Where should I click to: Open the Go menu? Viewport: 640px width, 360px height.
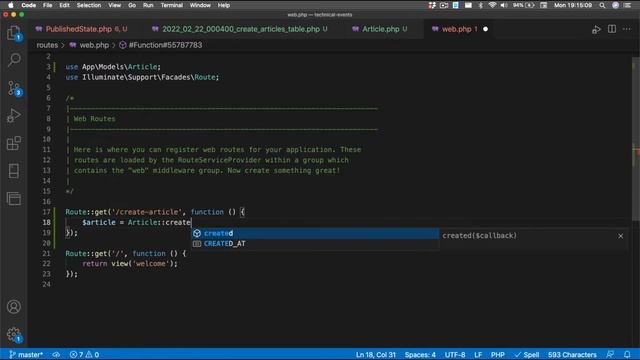coord(132,5)
